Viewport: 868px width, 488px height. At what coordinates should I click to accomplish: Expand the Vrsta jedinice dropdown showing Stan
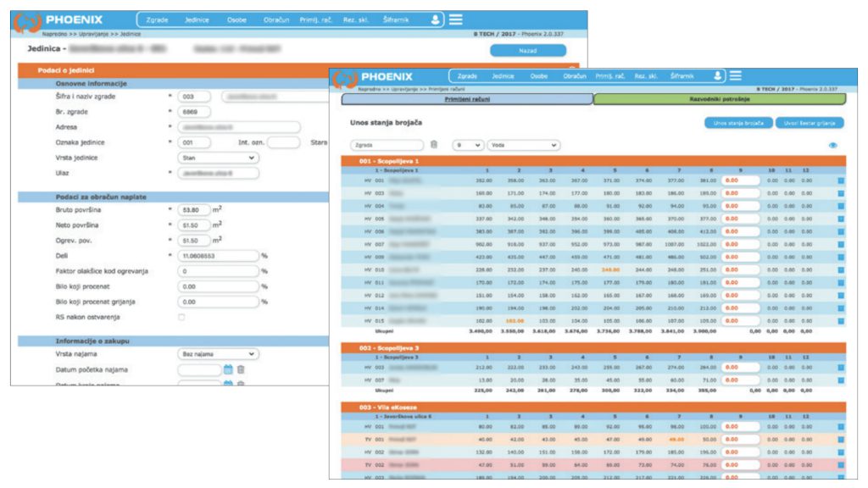tap(217, 158)
